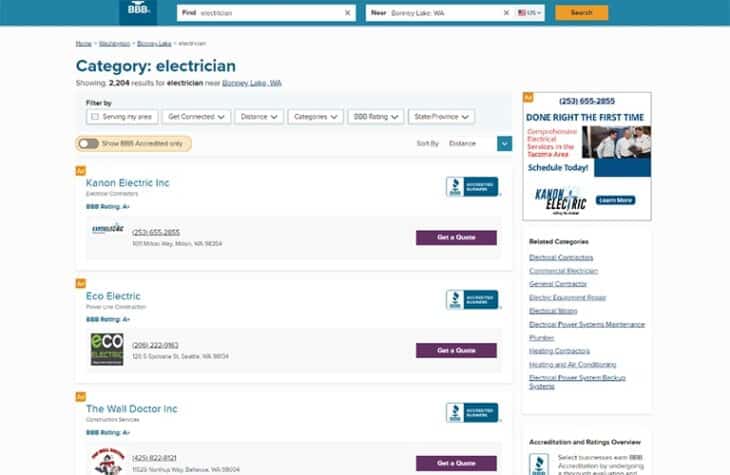Viewport: 730px width, 475px height.
Task: Open the Commercial Electrician related category
Action: pos(563,271)
